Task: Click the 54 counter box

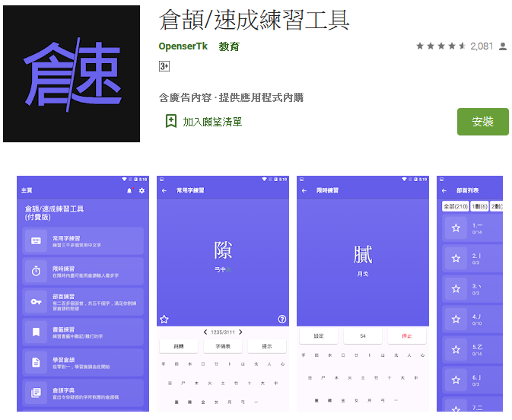Action: [363, 336]
